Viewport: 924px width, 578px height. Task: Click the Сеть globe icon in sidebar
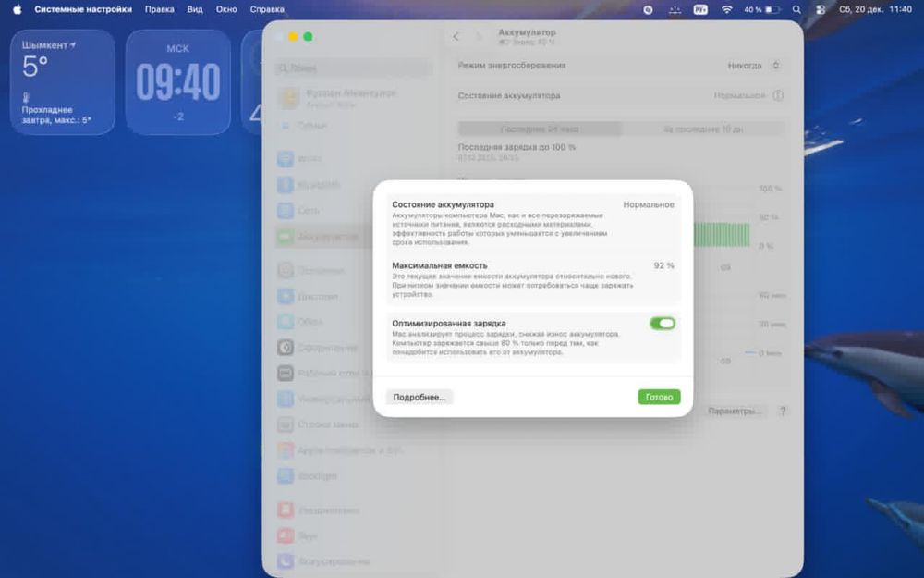pyautogui.click(x=286, y=211)
